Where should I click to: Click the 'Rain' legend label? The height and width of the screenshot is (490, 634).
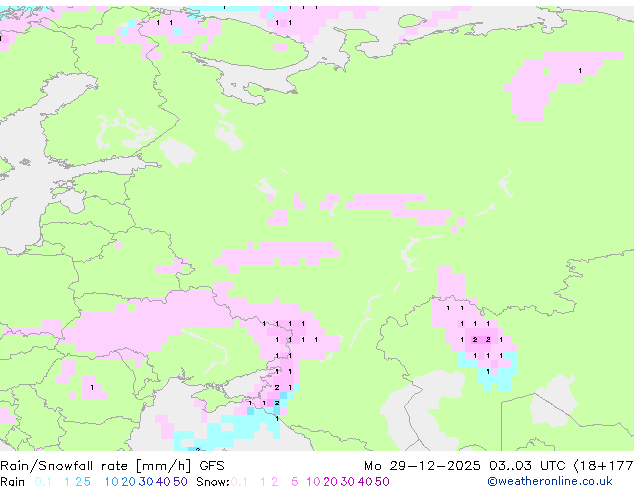pos(13,482)
